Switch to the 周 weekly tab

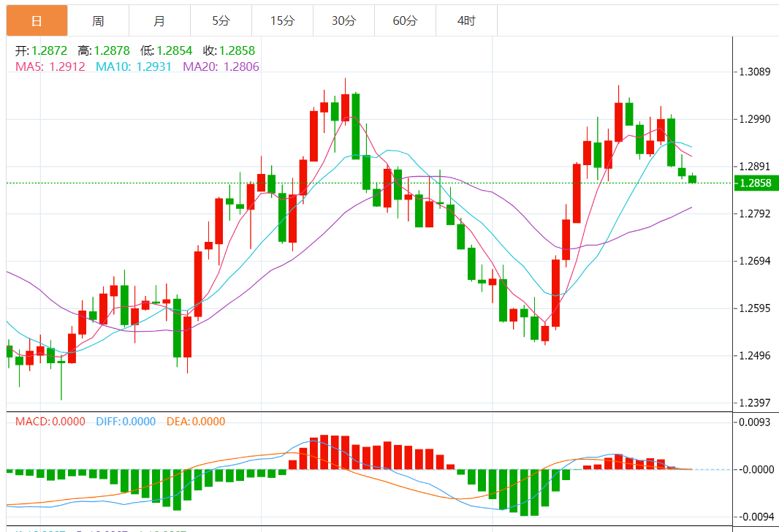click(x=98, y=21)
